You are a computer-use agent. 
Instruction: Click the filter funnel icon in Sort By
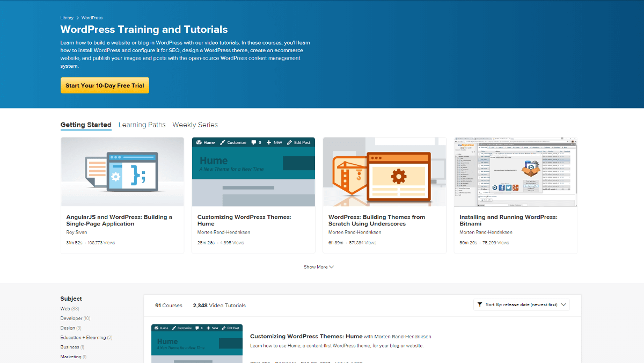[x=479, y=304]
